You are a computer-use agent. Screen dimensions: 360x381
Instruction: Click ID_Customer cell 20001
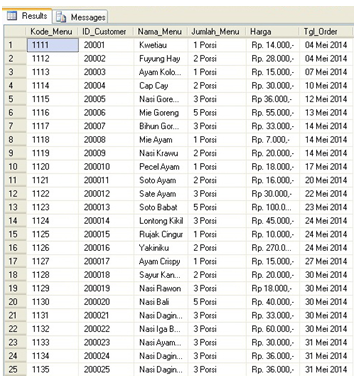pyautogui.click(x=106, y=45)
